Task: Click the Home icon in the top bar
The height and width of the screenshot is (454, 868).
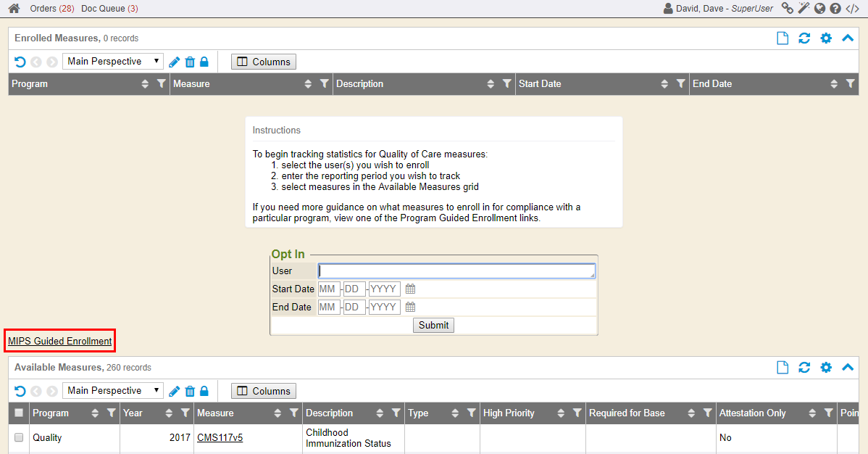Action: coord(14,9)
